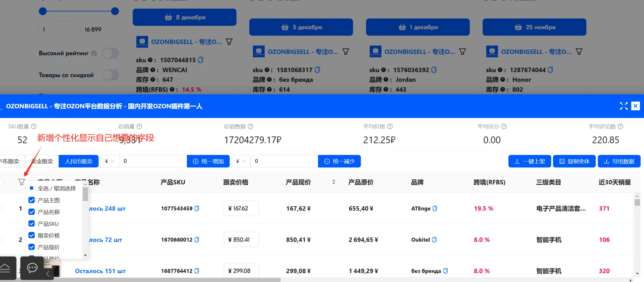Click 一键上架 button
Image resolution: width=644 pixels, height=282 pixels.
click(x=529, y=161)
